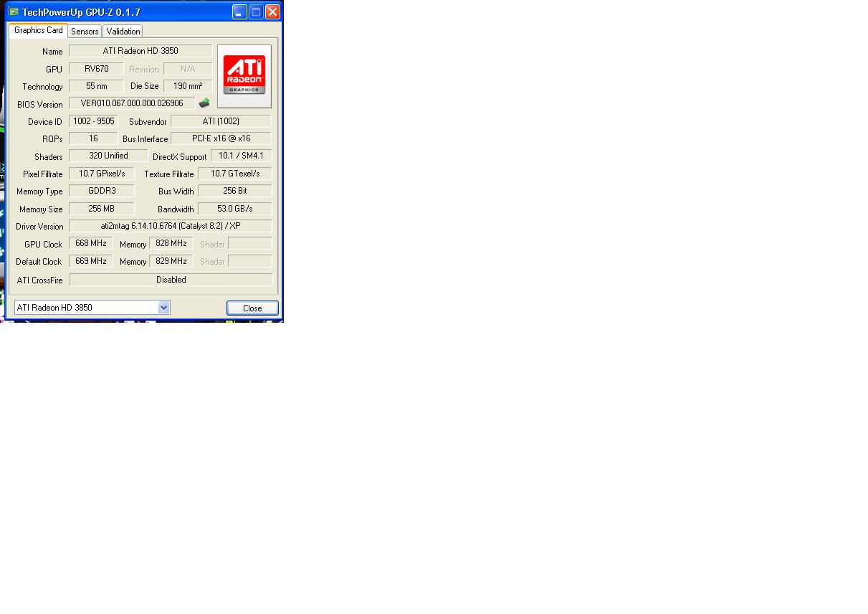
Task: Click the BIOS save chip icon
Action: (204, 103)
